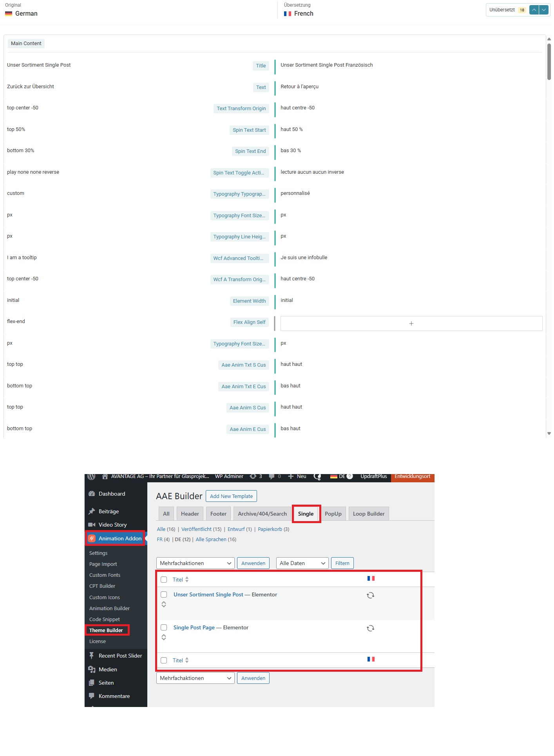The height and width of the screenshot is (756, 554).
Task: Click the Dashboard gauge icon
Action: (92, 494)
